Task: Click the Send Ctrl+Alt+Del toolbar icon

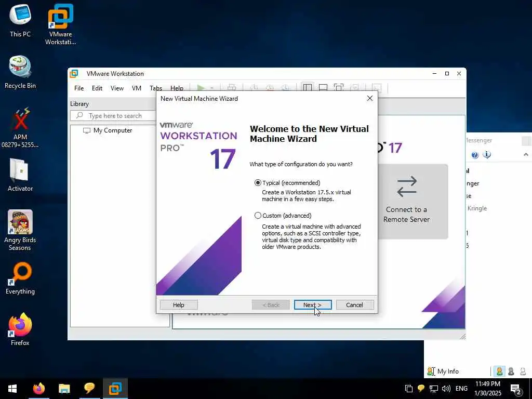Action: click(232, 88)
